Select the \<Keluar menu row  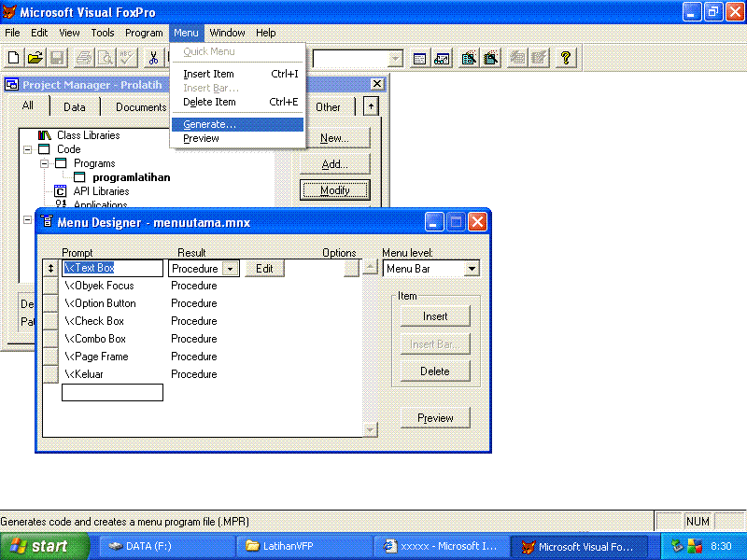[x=84, y=374]
